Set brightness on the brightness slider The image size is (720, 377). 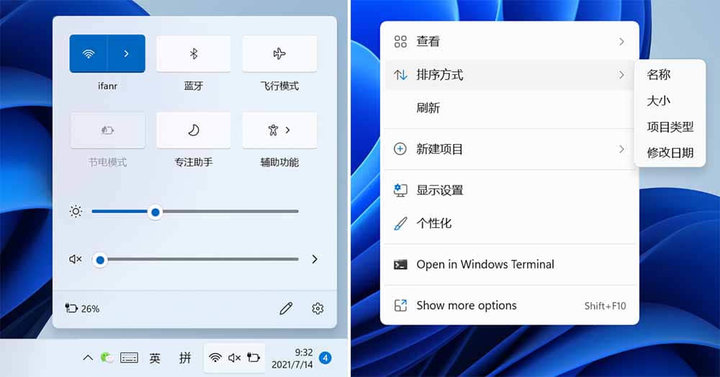click(195, 212)
